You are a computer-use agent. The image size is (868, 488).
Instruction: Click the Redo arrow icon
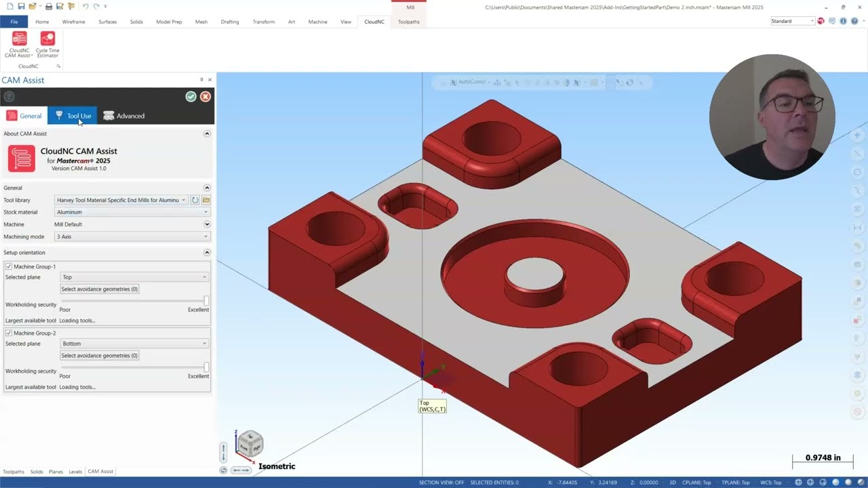click(x=97, y=6)
